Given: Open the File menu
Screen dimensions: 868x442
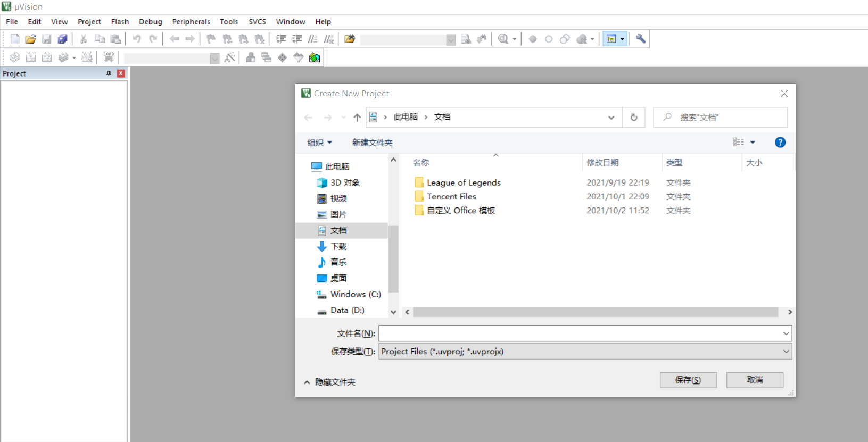Looking at the screenshot, I should point(12,22).
